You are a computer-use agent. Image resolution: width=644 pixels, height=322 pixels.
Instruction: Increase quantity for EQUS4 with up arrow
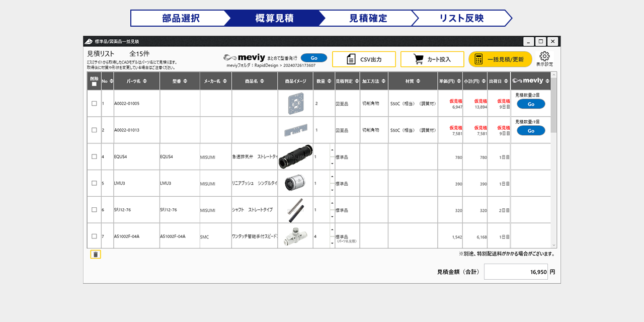pos(332,149)
